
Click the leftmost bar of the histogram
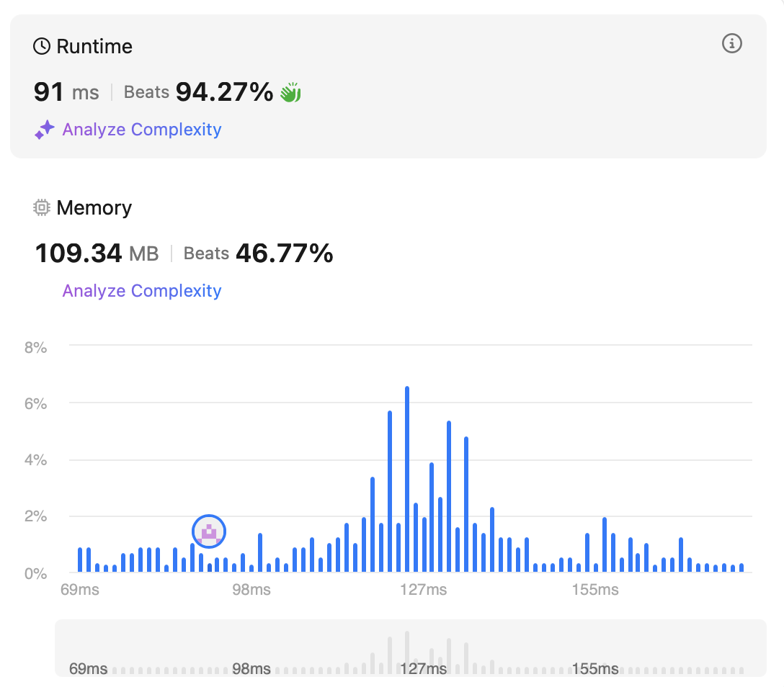(x=80, y=560)
